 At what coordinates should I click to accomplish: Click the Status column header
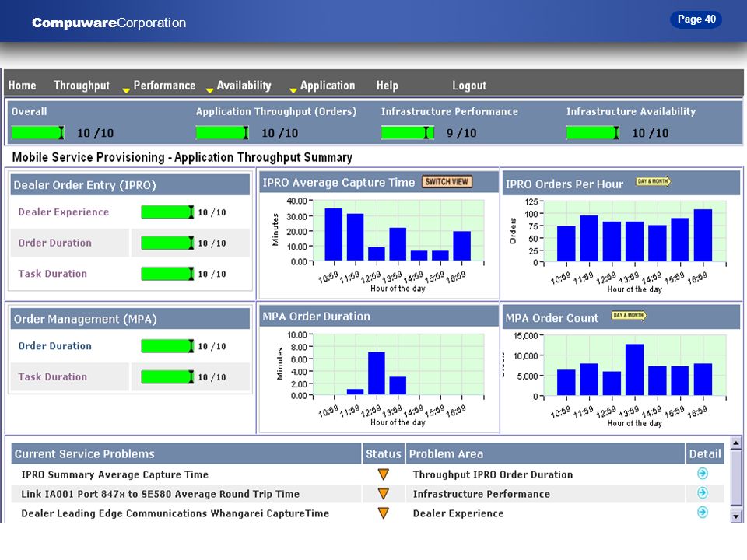tap(384, 453)
